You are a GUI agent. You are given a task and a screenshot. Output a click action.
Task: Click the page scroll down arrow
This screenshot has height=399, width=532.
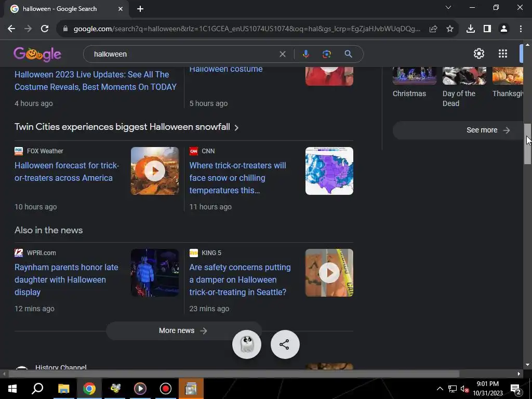(x=527, y=365)
